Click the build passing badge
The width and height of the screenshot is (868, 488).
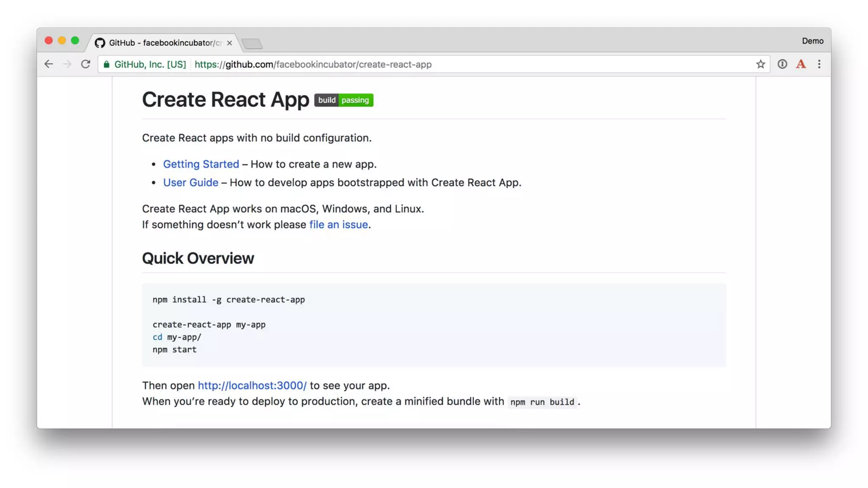[x=343, y=100]
